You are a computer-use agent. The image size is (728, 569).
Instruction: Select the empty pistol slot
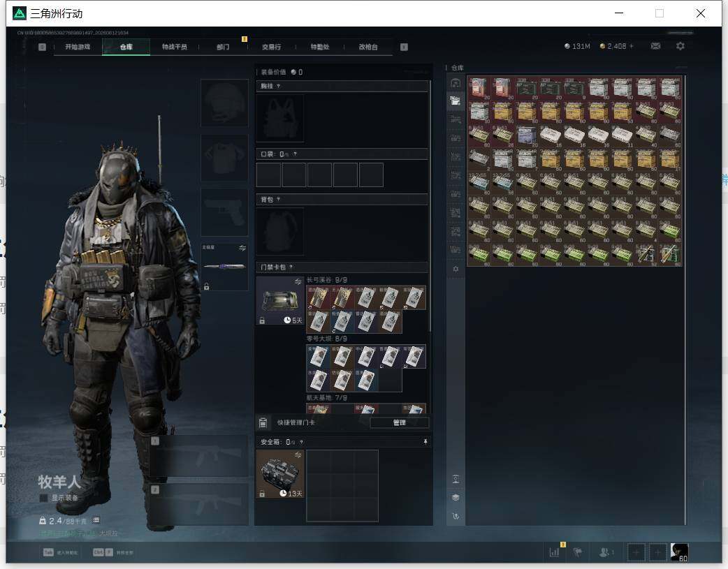pos(224,212)
